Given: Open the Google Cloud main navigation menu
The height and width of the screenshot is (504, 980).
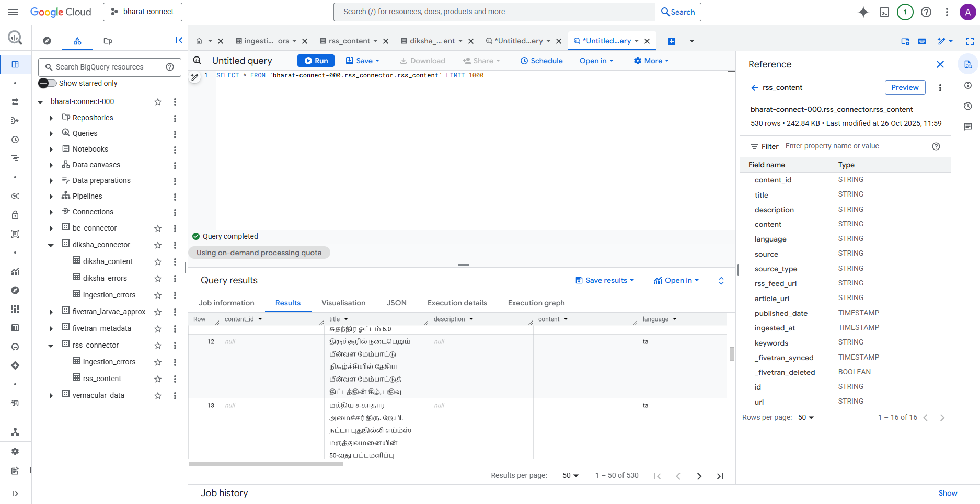Looking at the screenshot, I should 13,12.
